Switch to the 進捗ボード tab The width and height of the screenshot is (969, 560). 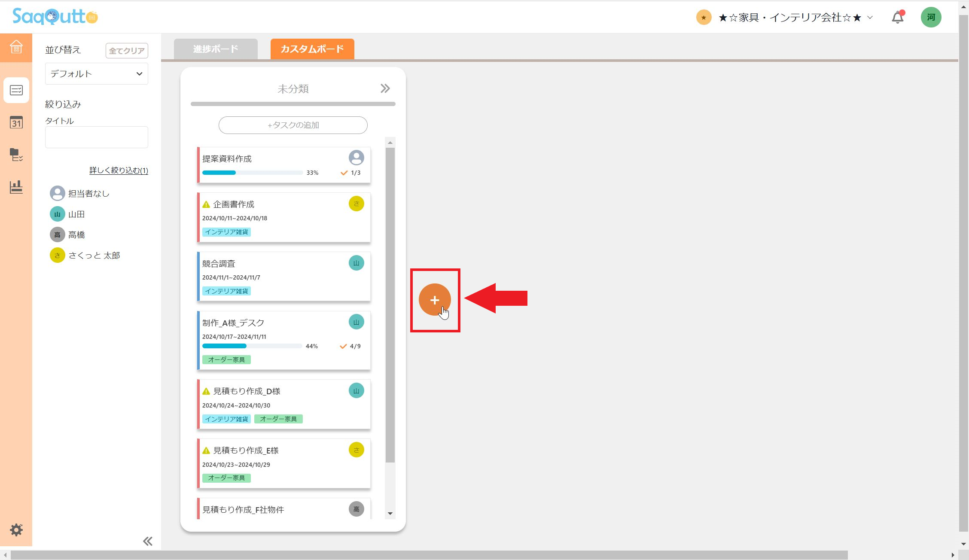click(x=216, y=49)
